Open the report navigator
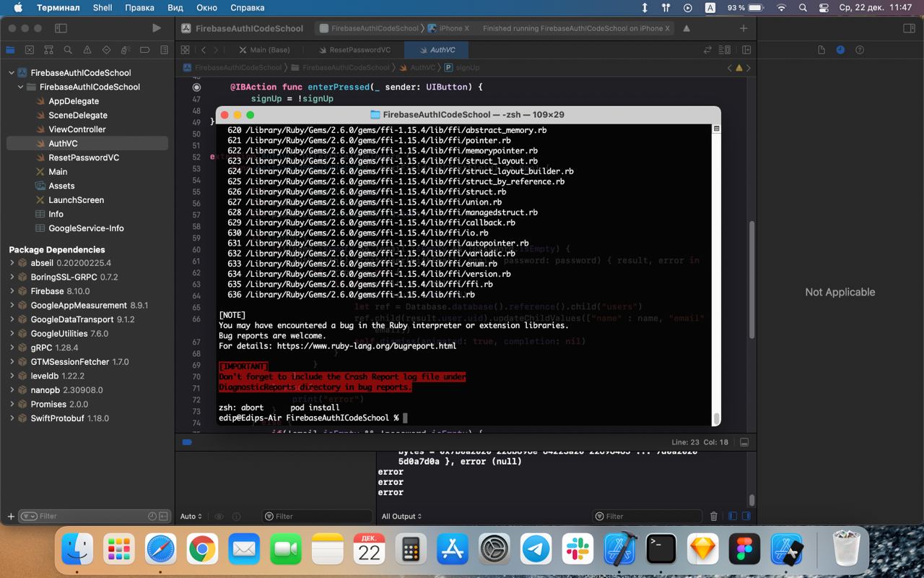The width and height of the screenshot is (924, 578). [165, 50]
